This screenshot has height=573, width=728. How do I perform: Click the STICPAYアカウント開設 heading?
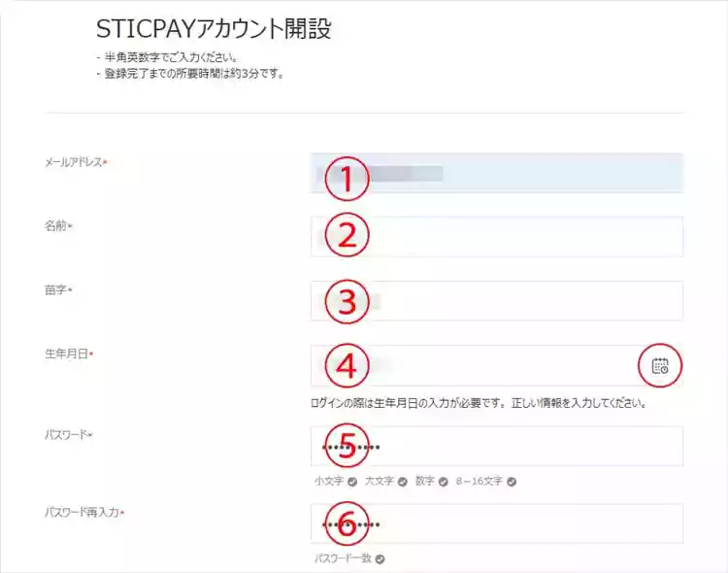coord(214,29)
